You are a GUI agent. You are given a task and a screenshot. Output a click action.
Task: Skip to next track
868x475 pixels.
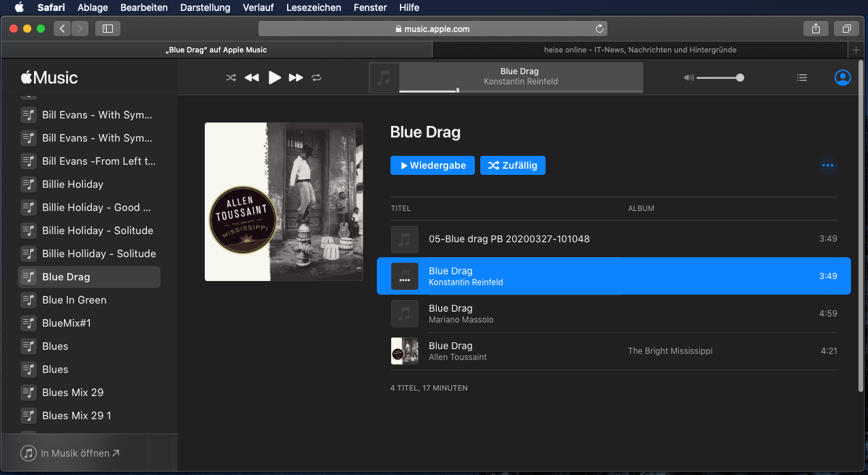[x=295, y=78]
